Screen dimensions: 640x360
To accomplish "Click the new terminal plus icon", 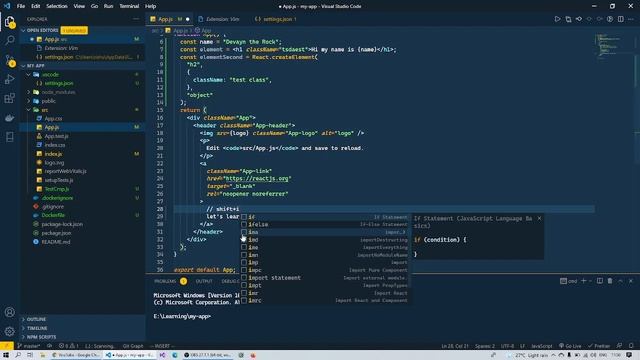I will (x=584, y=281).
